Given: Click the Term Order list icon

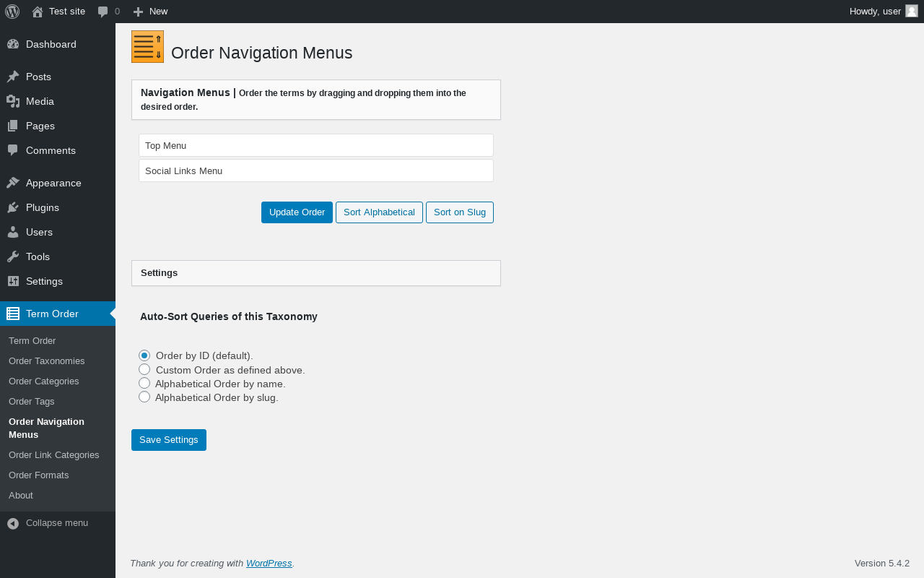Looking at the screenshot, I should point(13,314).
